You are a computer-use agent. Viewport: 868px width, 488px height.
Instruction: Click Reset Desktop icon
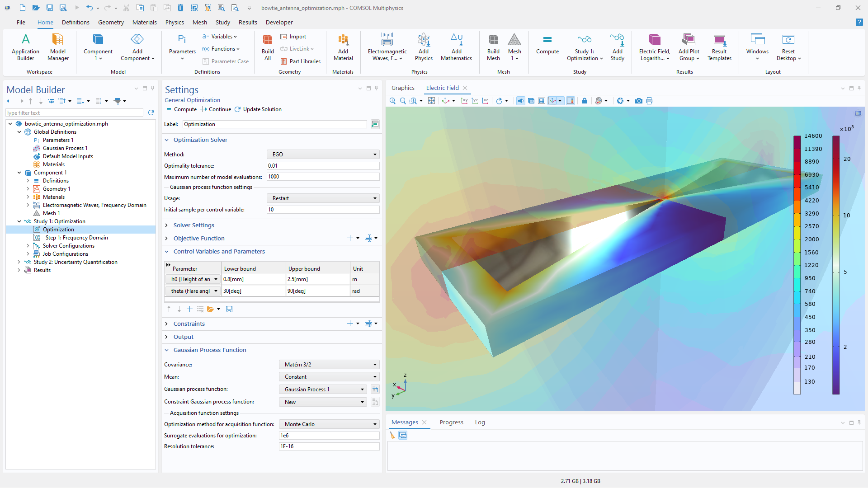(x=788, y=47)
